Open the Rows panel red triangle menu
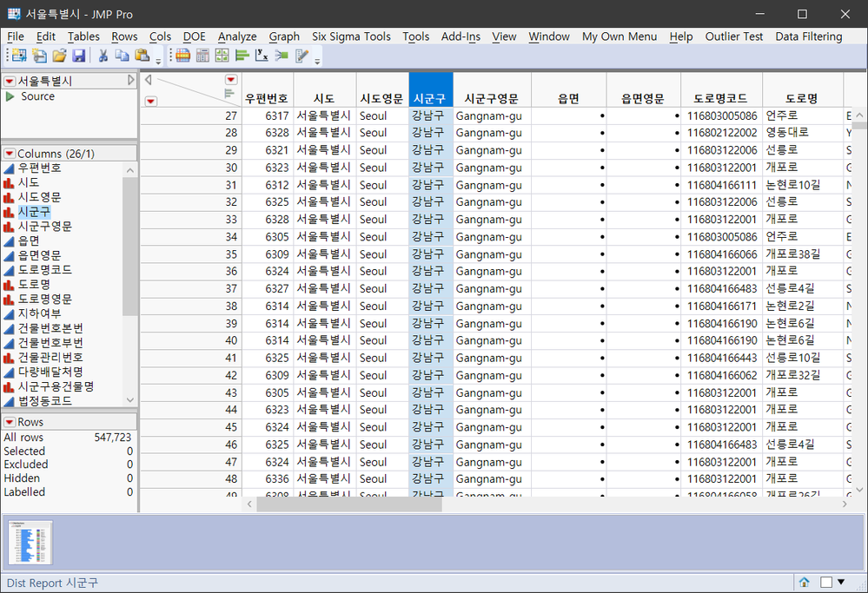868x593 pixels. point(10,422)
